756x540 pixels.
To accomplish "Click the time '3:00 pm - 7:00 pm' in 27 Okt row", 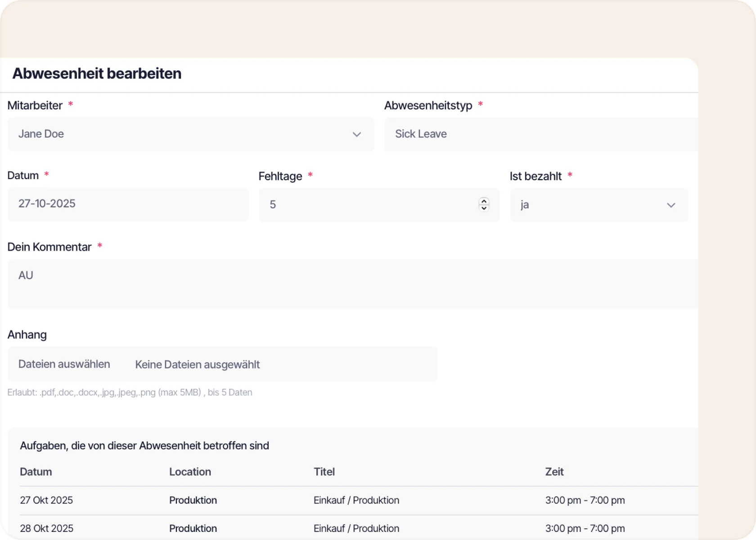I will 585,500.
